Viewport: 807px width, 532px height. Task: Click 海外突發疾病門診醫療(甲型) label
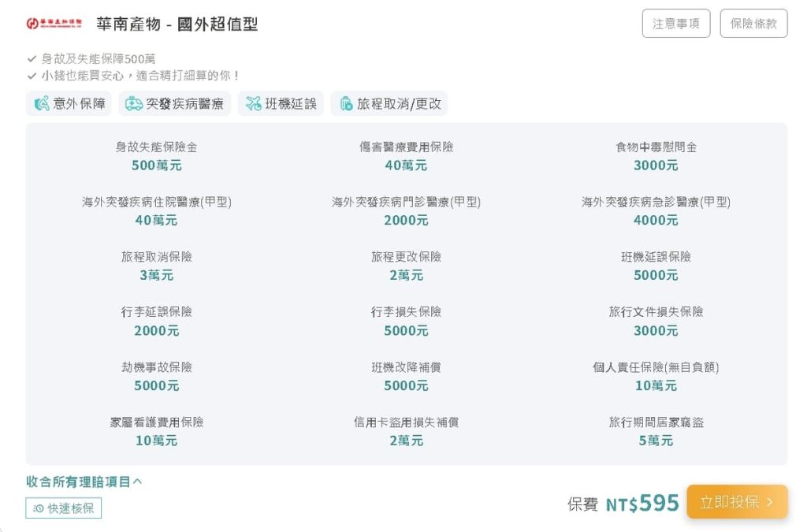point(406,203)
